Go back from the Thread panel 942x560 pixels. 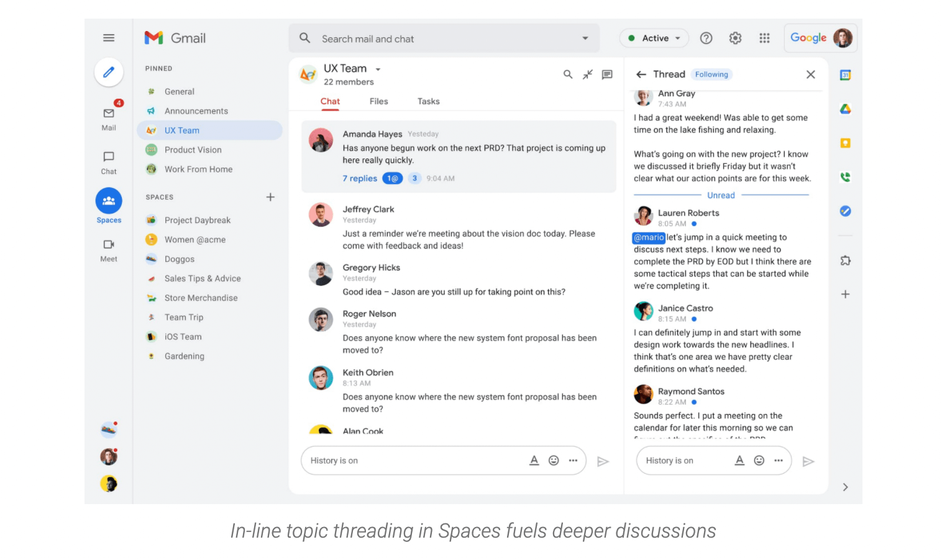pos(641,75)
